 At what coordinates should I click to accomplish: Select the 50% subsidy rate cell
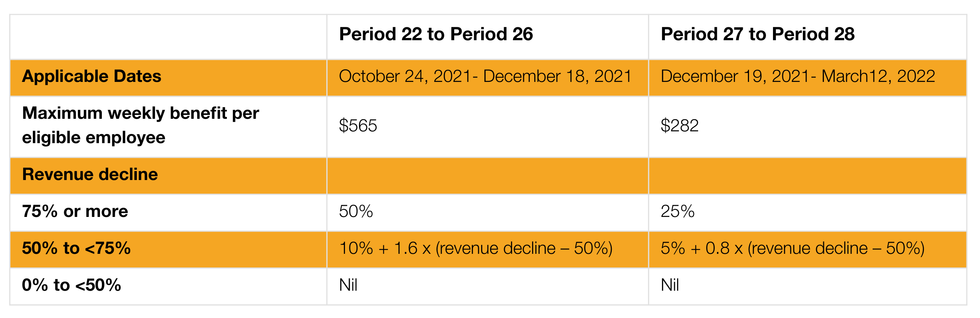(x=356, y=211)
